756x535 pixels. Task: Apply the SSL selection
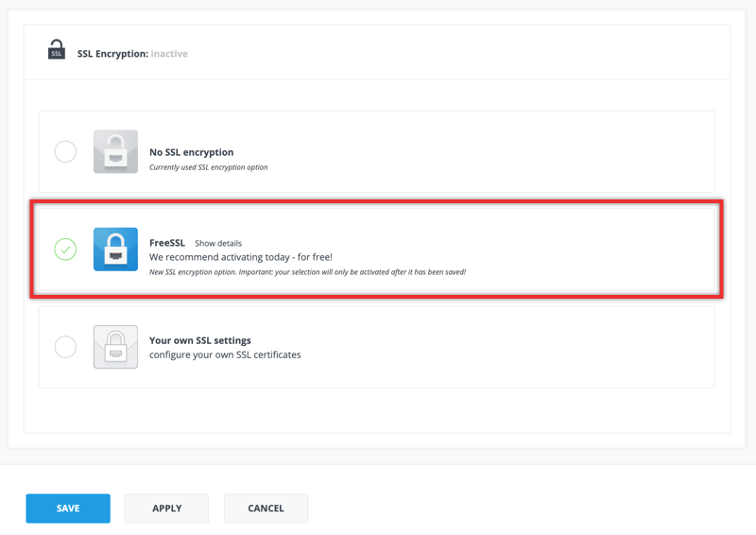[167, 509]
